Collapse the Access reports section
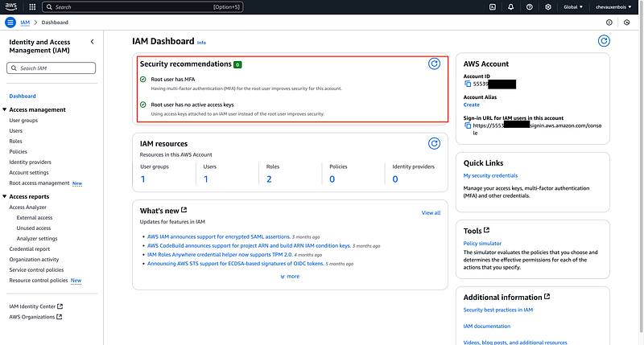 click(x=5, y=196)
